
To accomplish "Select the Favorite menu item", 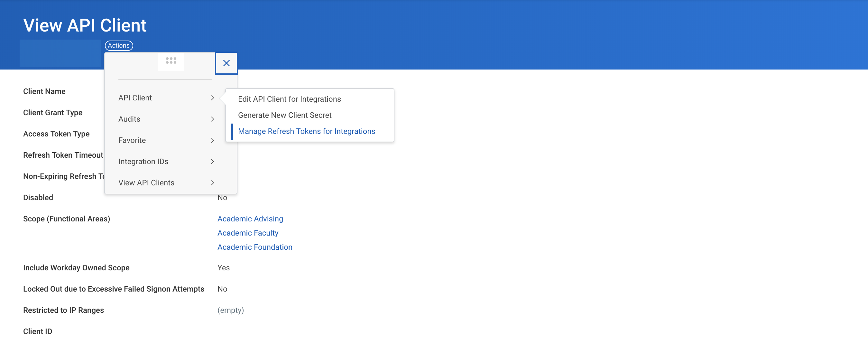I will pyautogui.click(x=132, y=140).
